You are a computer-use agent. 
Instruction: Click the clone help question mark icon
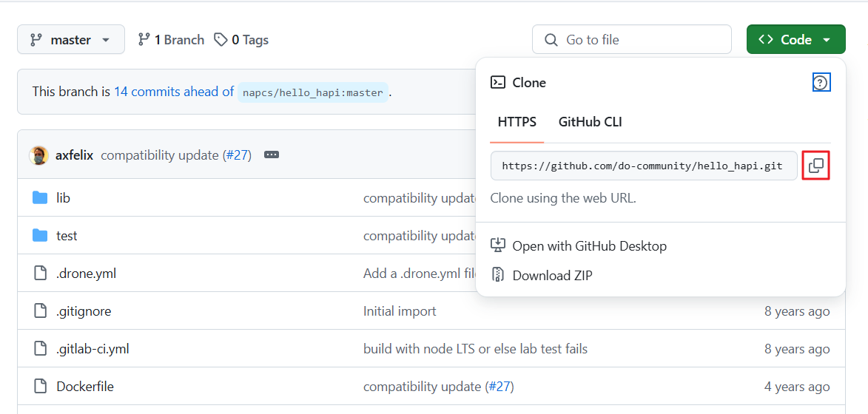(821, 83)
